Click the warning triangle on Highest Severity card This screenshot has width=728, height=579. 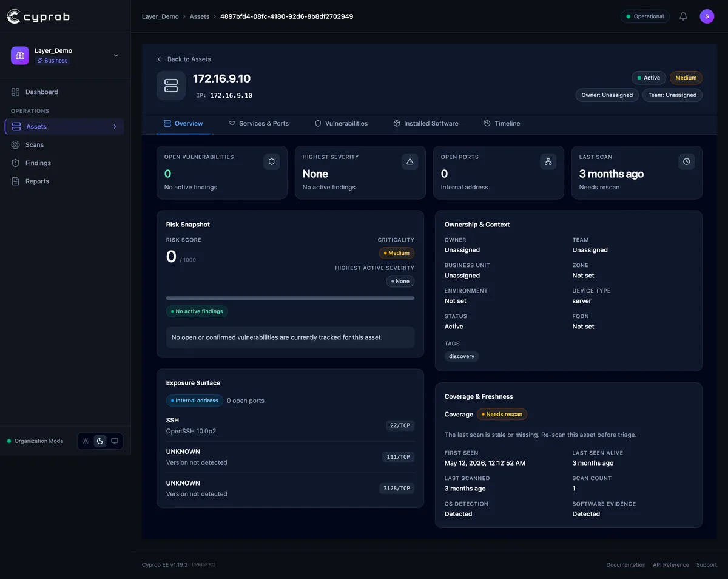[x=409, y=161]
